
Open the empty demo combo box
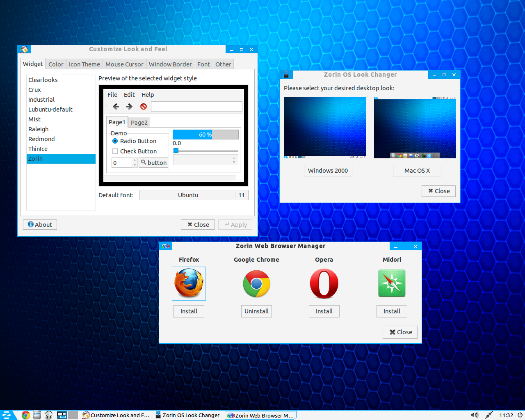[205, 160]
